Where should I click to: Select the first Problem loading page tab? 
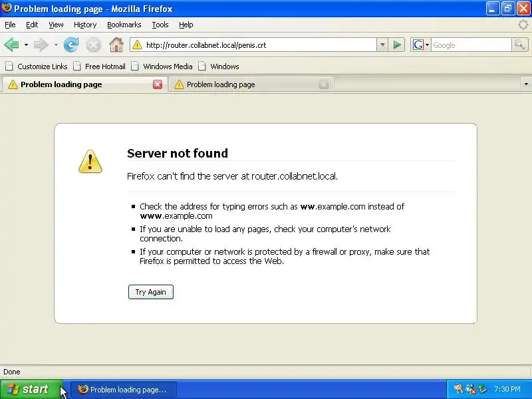pyautogui.click(x=85, y=84)
